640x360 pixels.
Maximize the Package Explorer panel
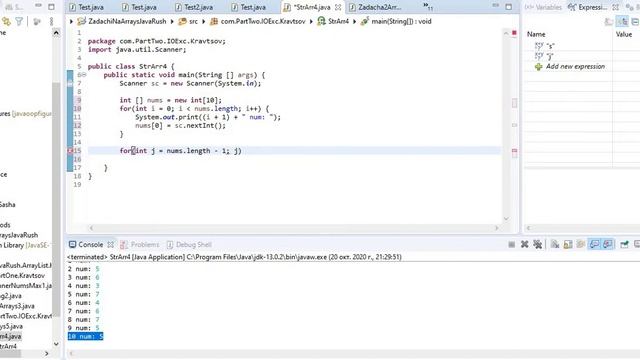click(x=51, y=7)
